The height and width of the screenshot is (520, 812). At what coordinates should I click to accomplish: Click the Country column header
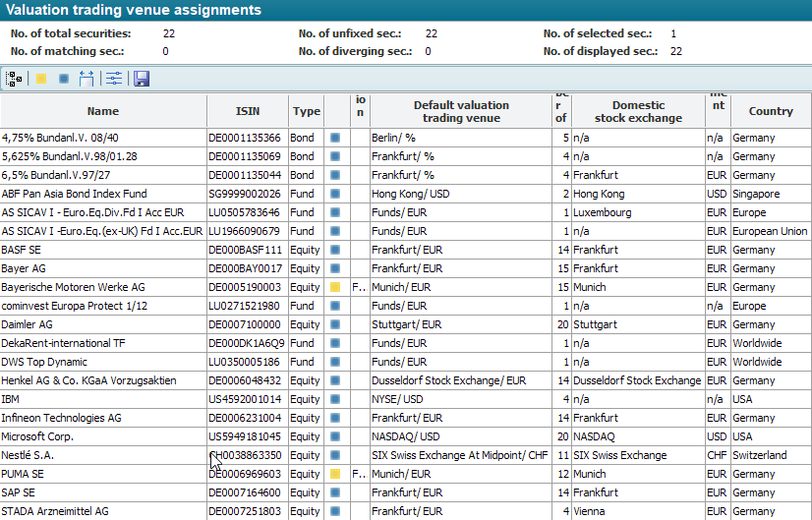(x=770, y=111)
